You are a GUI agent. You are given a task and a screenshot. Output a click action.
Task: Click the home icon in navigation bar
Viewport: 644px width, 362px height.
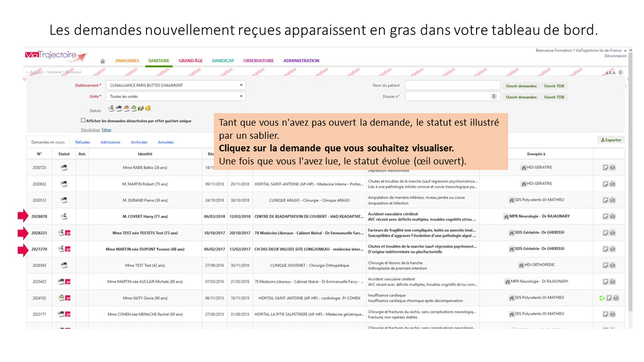(103, 61)
